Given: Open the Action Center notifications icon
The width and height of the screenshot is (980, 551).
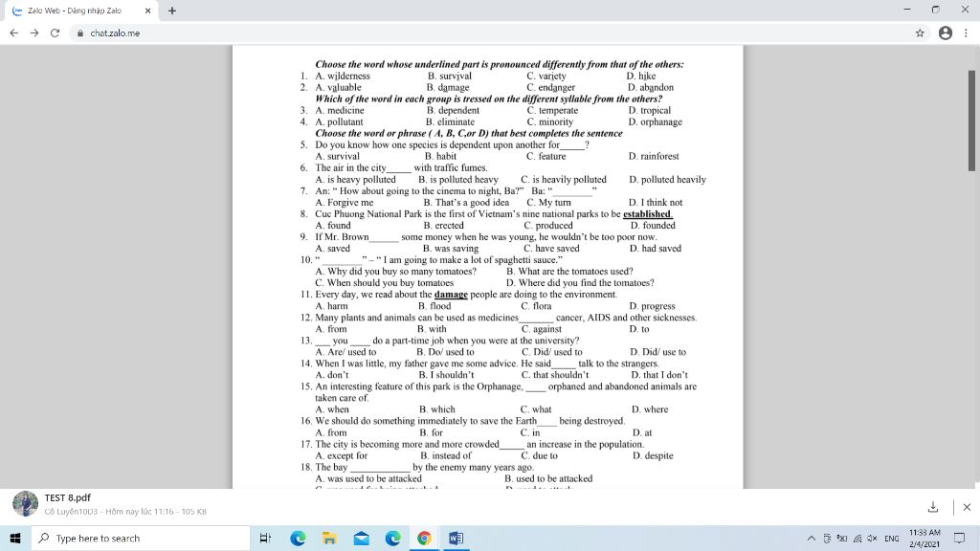Looking at the screenshot, I should click(959, 538).
